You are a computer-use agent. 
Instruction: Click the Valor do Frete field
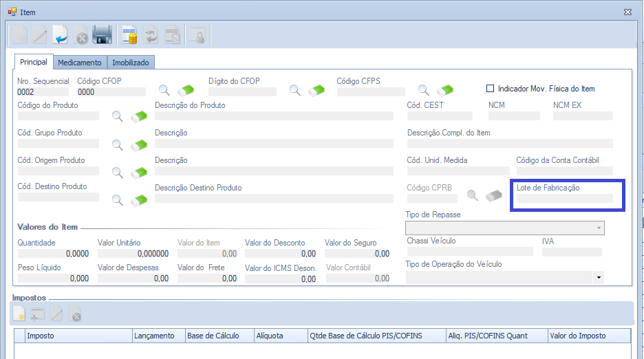pos(207,278)
